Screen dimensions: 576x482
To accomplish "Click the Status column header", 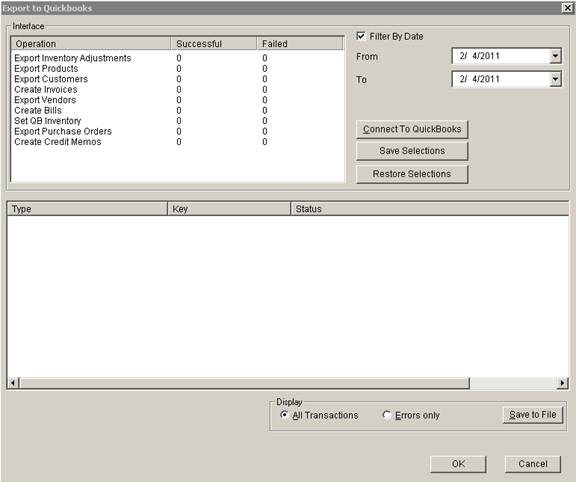I will click(x=429, y=209).
